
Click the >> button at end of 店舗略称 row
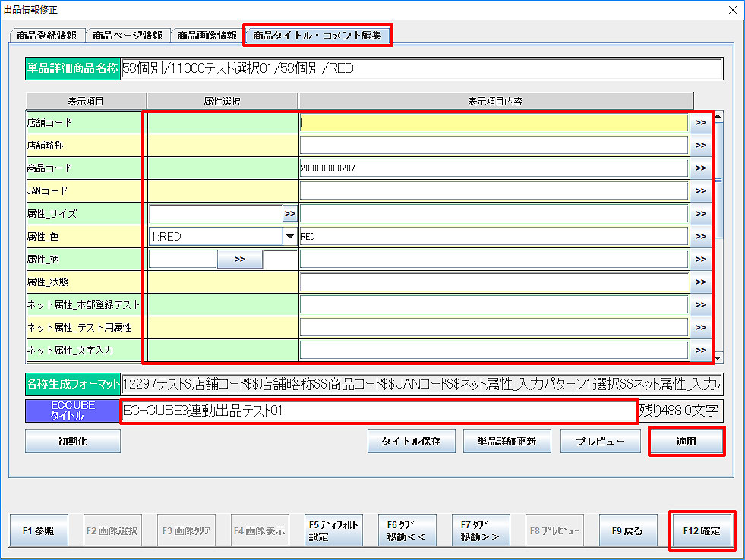coord(700,145)
